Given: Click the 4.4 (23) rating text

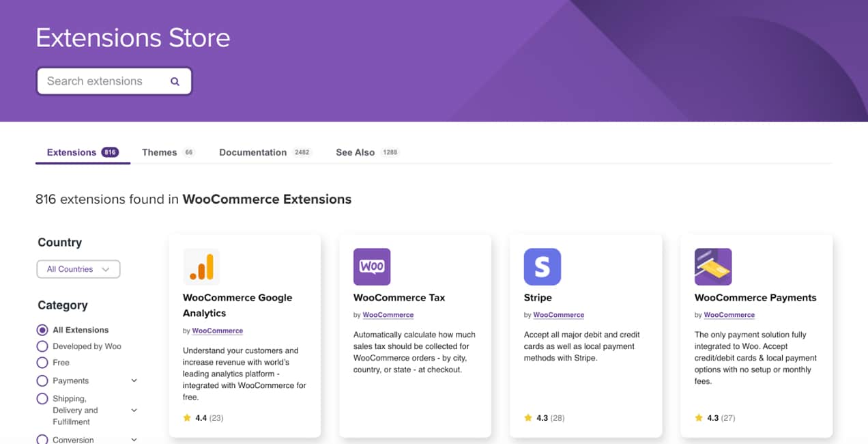Looking at the screenshot, I should pyautogui.click(x=209, y=417).
